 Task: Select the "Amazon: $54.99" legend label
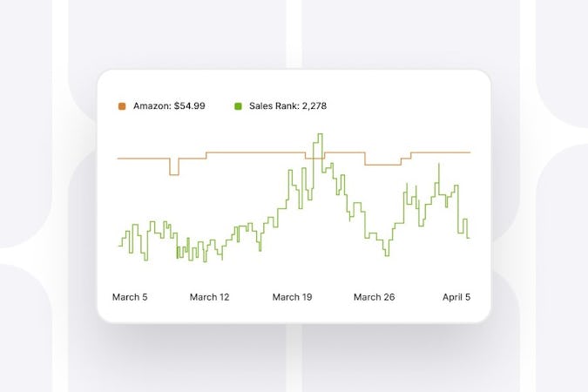click(x=169, y=106)
